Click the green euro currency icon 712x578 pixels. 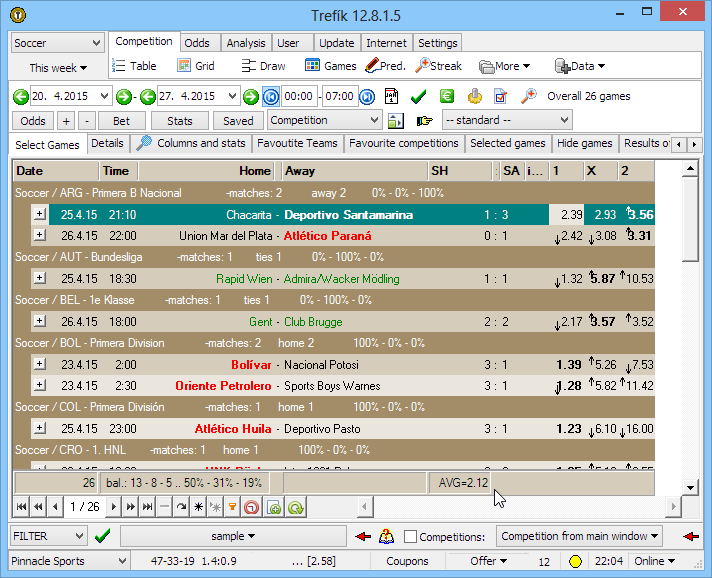coord(447,96)
